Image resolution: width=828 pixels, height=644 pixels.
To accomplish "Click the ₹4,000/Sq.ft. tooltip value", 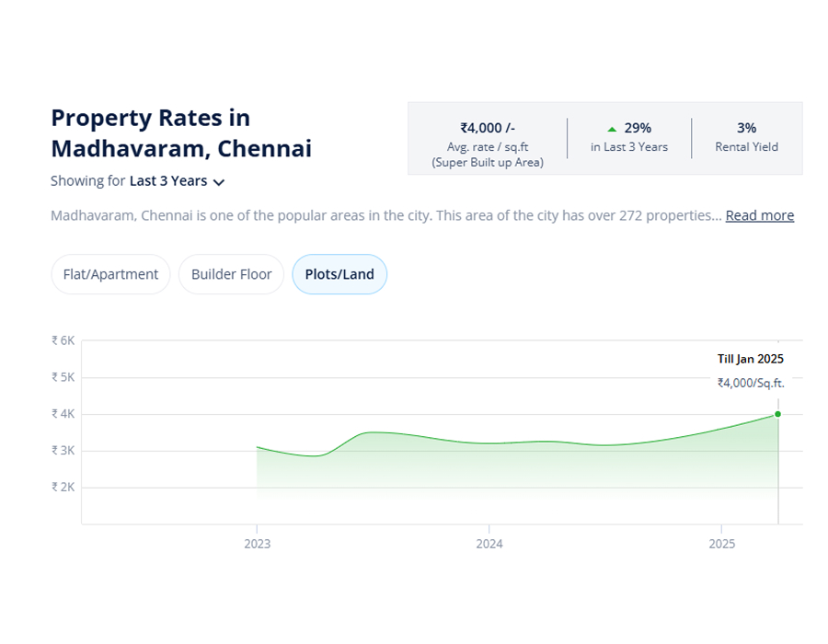I will pyautogui.click(x=751, y=383).
